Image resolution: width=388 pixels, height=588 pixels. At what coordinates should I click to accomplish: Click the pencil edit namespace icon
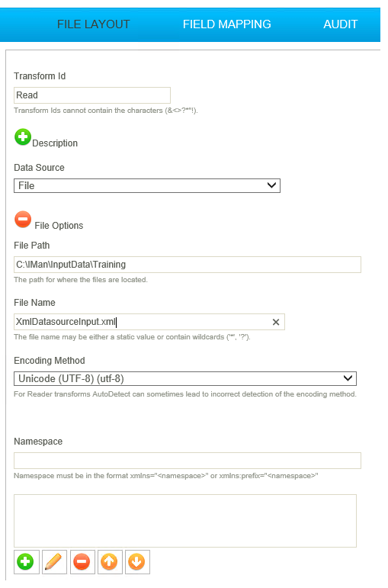pyautogui.click(x=54, y=562)
